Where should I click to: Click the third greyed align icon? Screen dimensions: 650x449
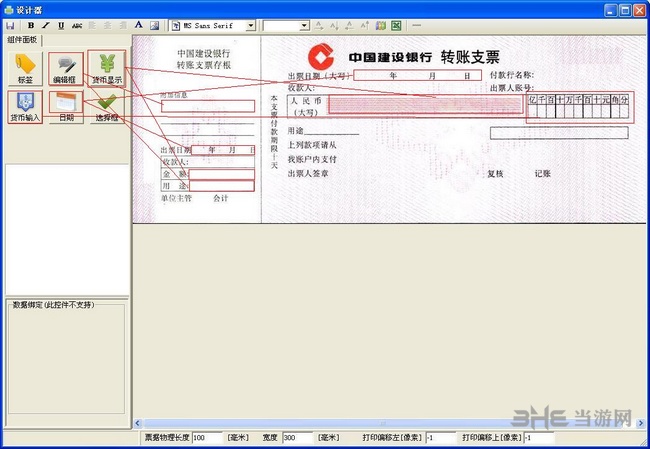tap(123, 26)
